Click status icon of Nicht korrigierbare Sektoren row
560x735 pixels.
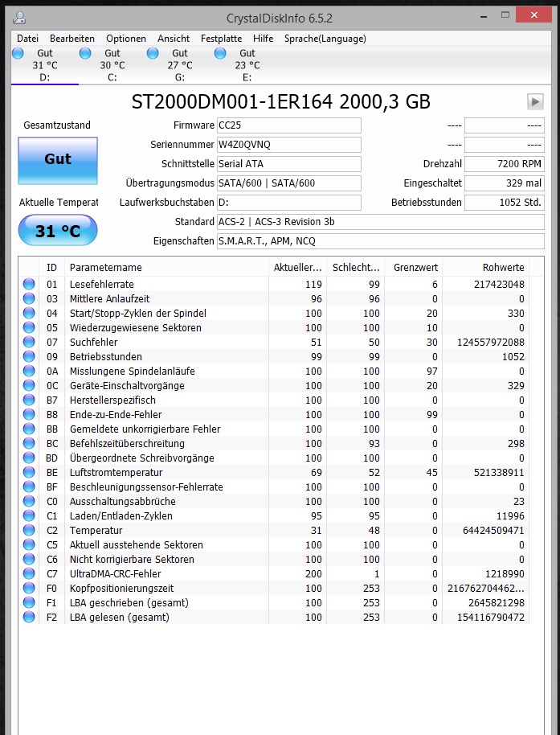(x=29, y=559)
